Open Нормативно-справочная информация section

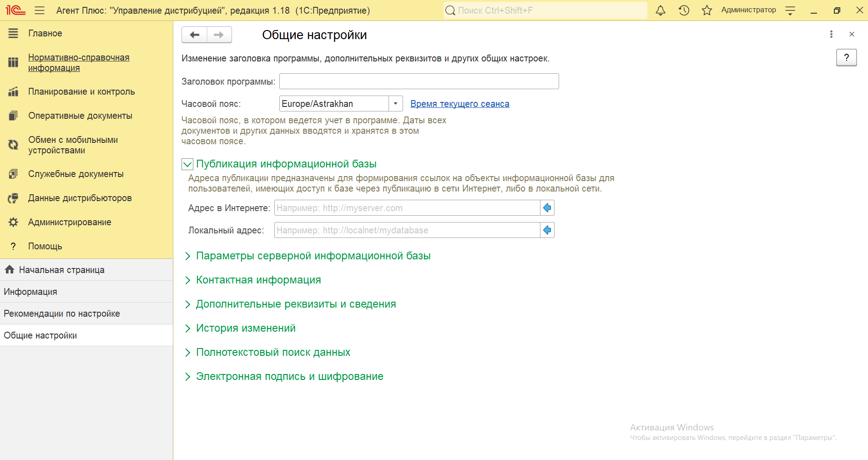(x=79, y=62)
